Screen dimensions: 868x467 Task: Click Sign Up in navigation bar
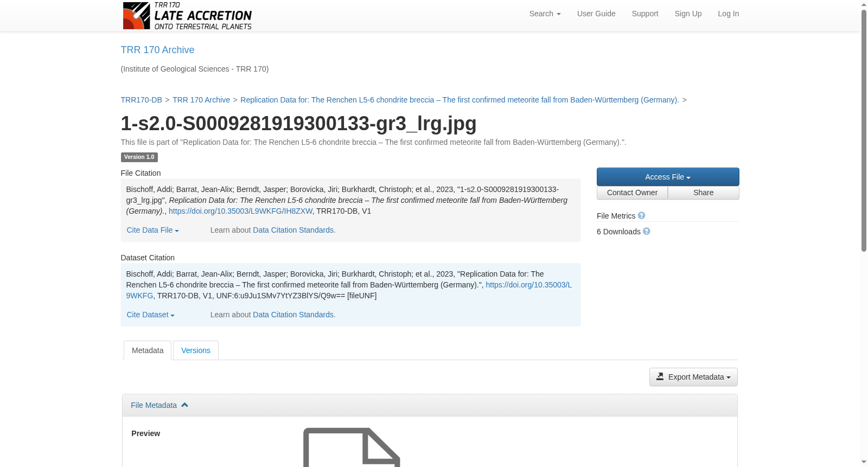tap(688, 14)
